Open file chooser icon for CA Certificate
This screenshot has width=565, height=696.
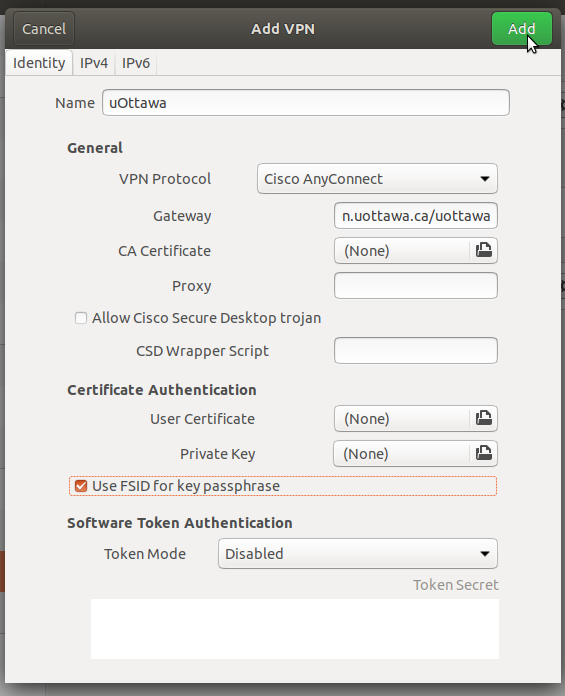coord(483,250)
